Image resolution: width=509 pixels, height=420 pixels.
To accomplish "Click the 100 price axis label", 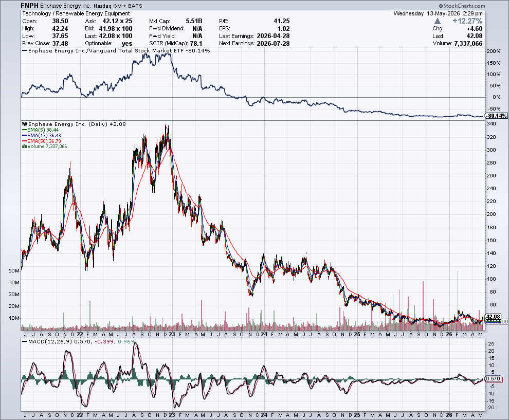I will pyautogui.click(x=492, y=279).
